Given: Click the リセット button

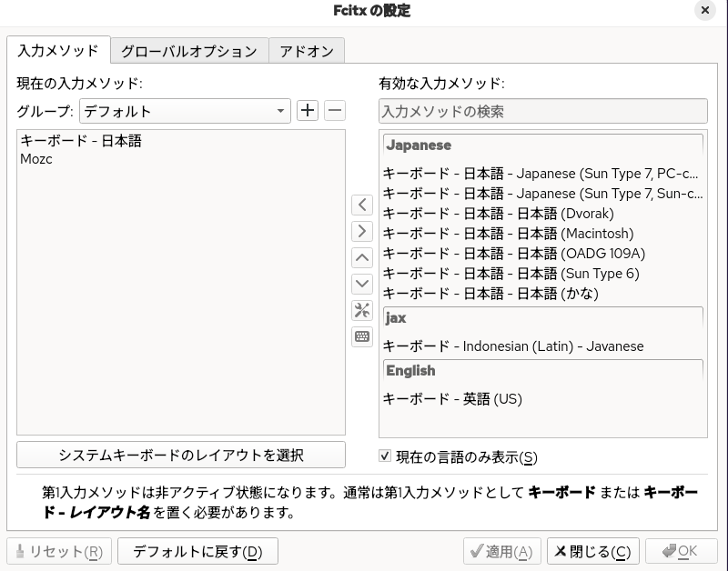Looking at the screenshot, I should point(58,551).
